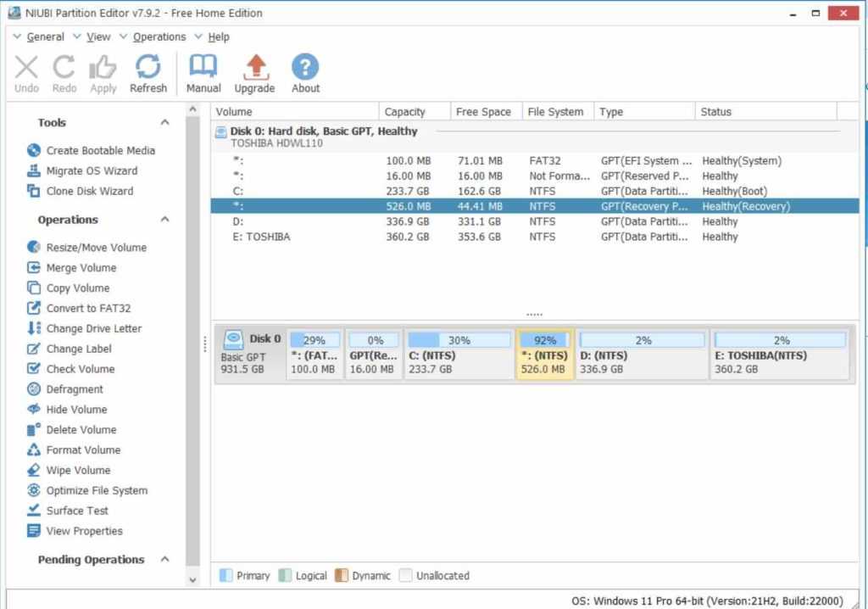This screenshot has height=609, width=868.
Task: Collapse the Operations section
Action: 164,220
